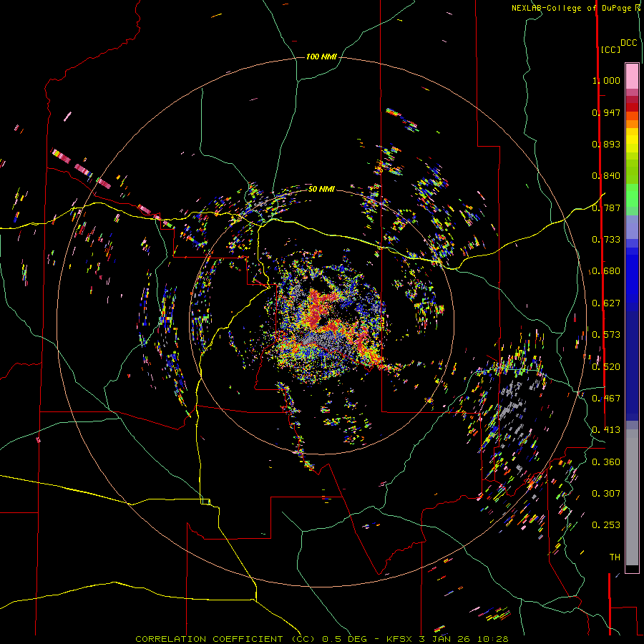Pick the pink segment atop the color bar
This screenshot has height=644, width=644.
point(632,76)
